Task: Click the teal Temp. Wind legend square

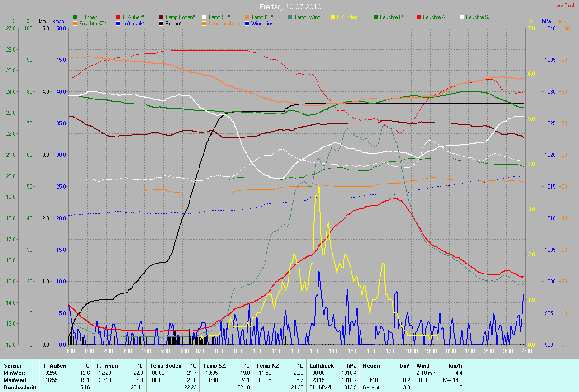Action: click(x=290, y=17)
